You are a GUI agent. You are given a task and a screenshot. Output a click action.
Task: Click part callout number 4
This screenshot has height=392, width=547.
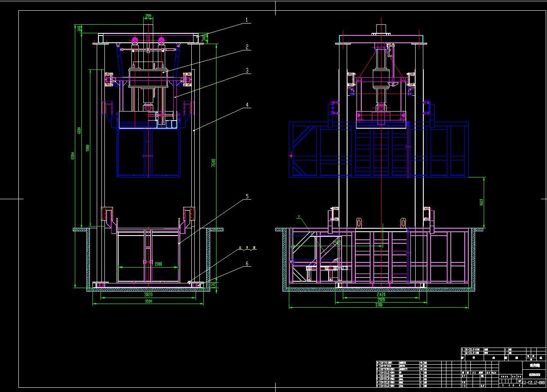(x=247, y=104)
